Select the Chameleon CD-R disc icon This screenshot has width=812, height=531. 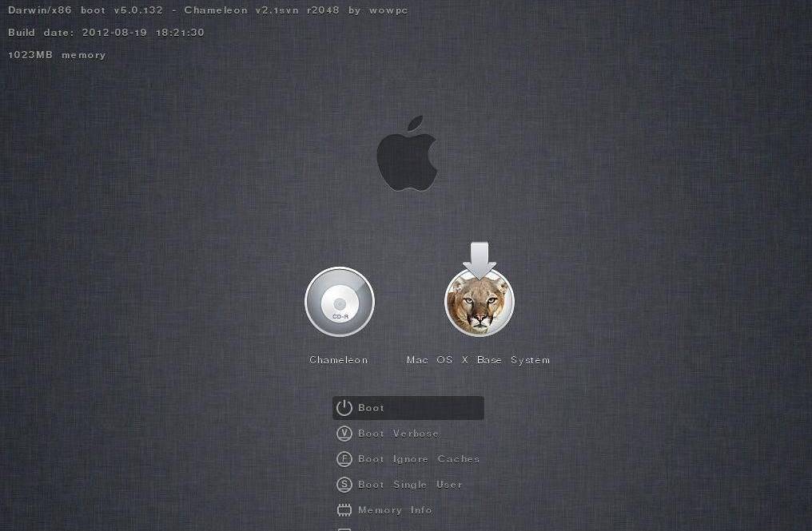340,302
